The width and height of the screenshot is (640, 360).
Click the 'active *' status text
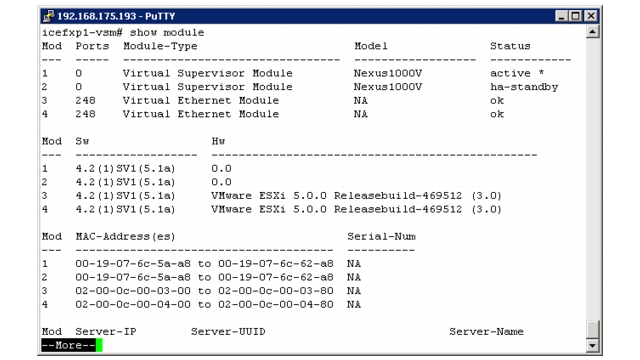[x=517, y=73]
